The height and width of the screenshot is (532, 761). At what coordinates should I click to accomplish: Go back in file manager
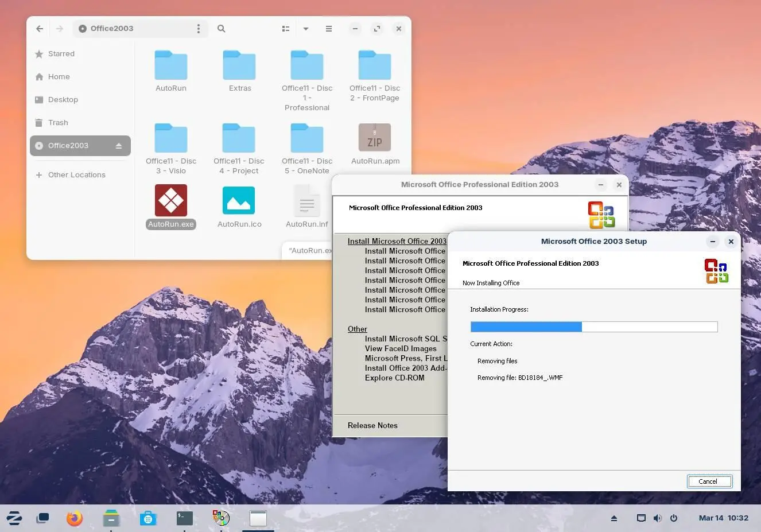pos(40,29)
